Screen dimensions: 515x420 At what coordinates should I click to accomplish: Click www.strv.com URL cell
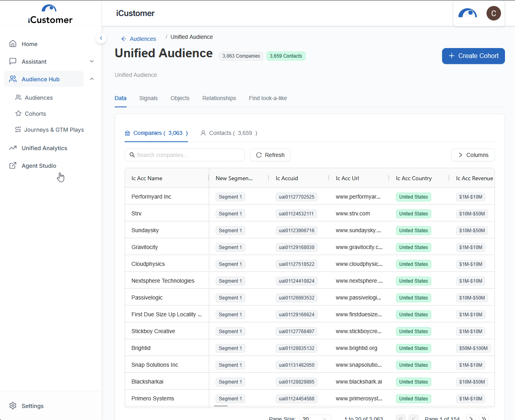click(x=353, y=213)
